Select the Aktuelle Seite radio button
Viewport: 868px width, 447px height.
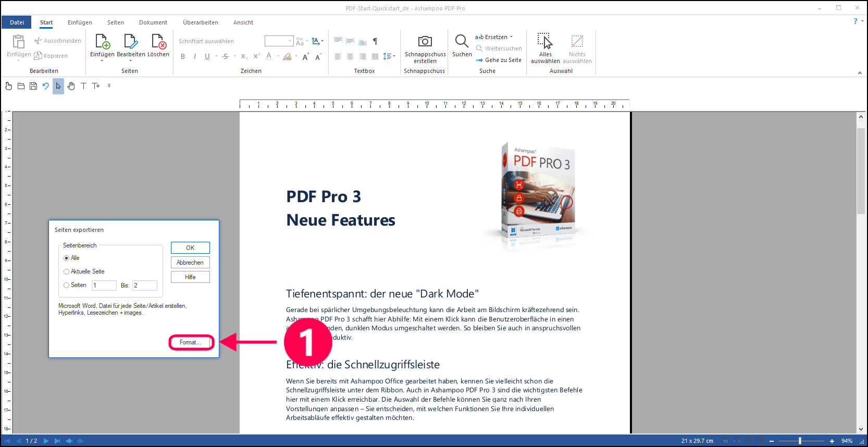coord(66,272)
